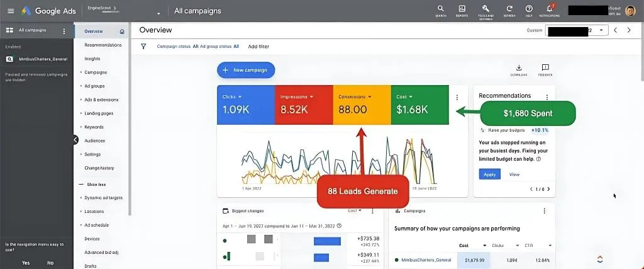This screenshot has height=269, width=644.
Task: Click the New campaign button
Action: 246,71
